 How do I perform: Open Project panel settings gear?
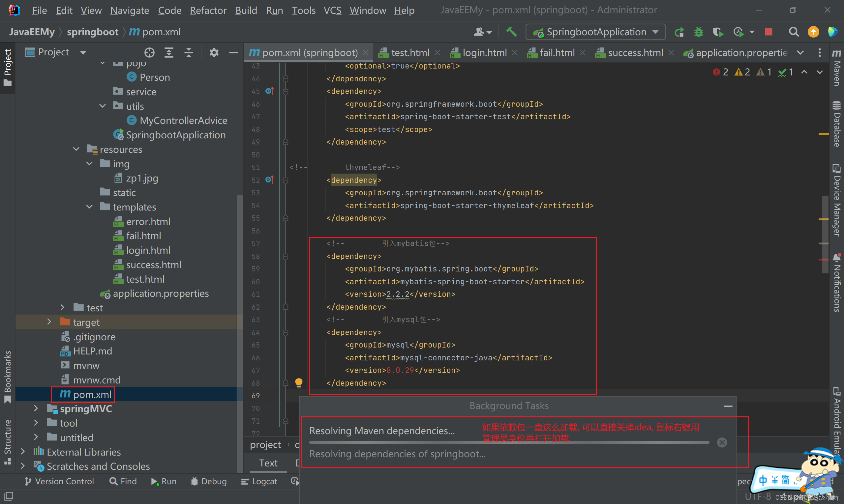[214, 52]
